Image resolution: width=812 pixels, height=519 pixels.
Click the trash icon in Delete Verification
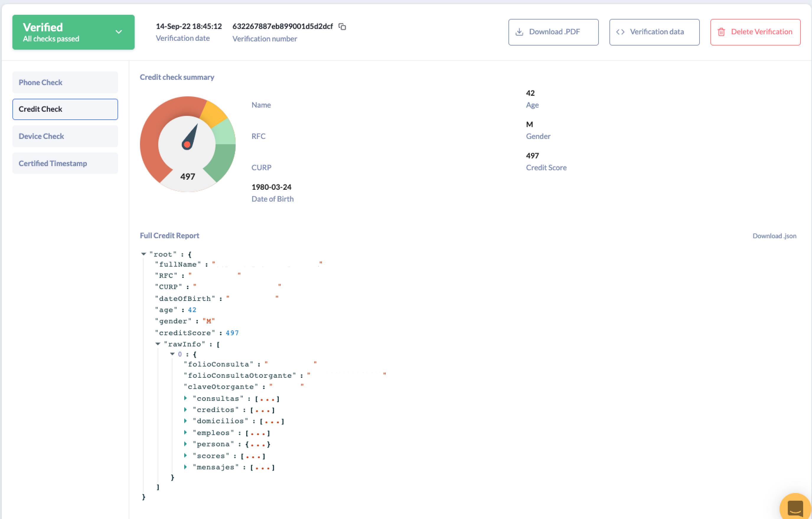721,32
